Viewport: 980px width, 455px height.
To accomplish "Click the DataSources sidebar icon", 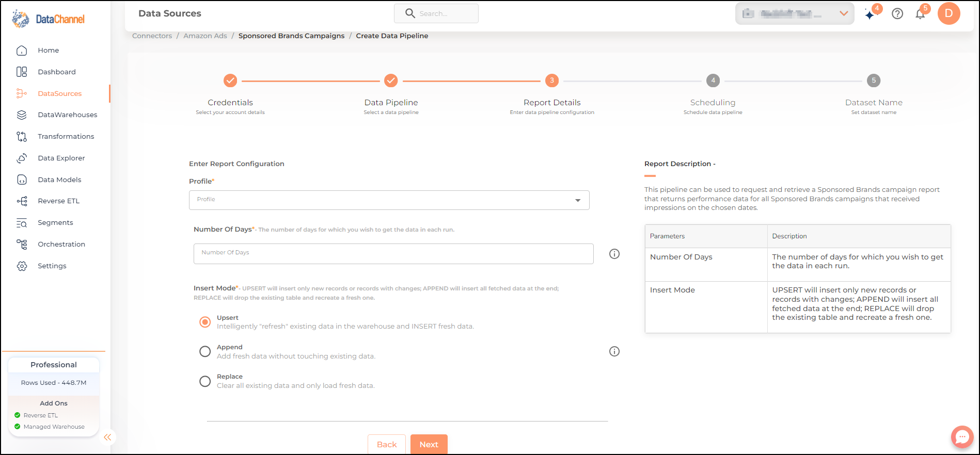I will (x=22, y=93).
